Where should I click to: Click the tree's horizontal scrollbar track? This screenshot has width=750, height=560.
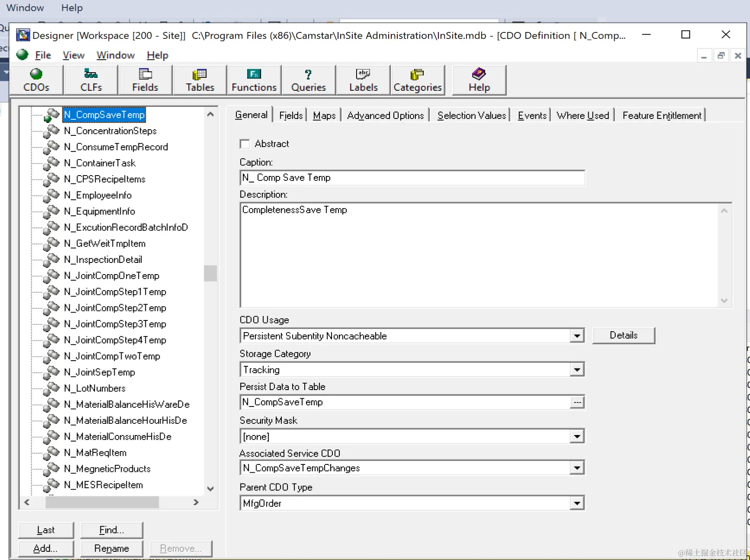(x=175, y=502)
